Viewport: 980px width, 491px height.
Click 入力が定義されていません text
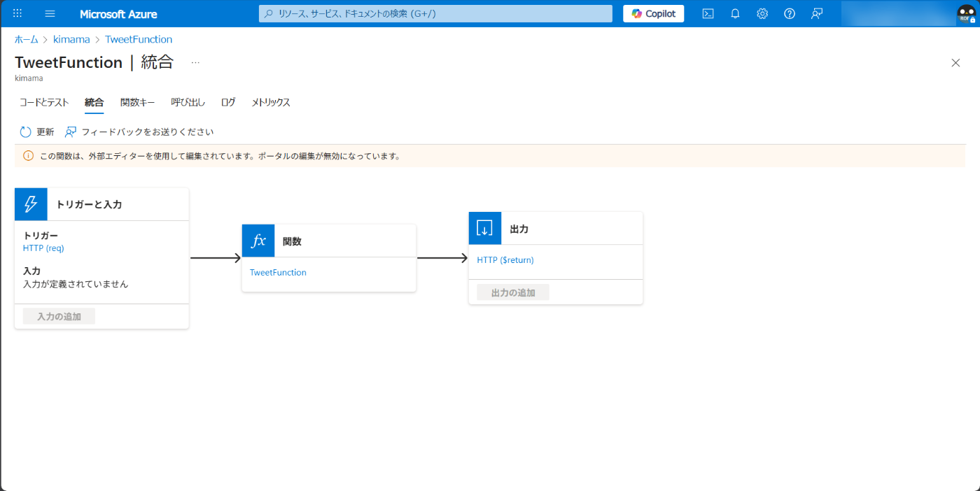(76, 284)
